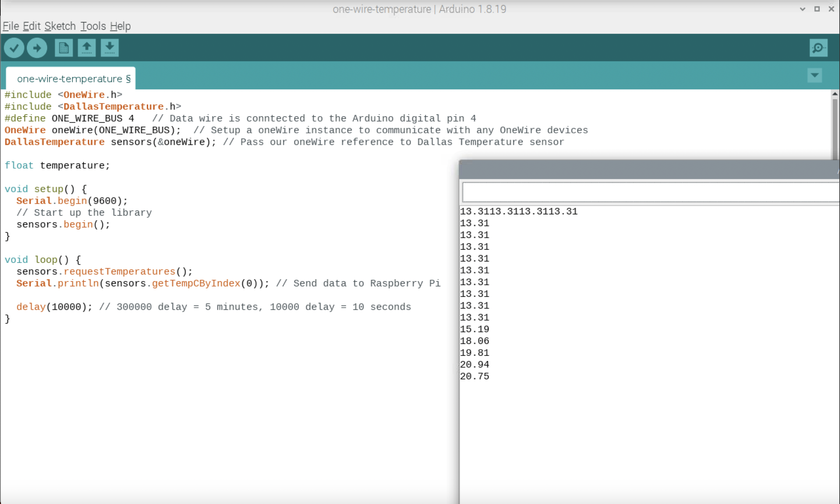Open the Edit menu
The height and width of the screenshot is (504, 840).
tap(31, 26)
